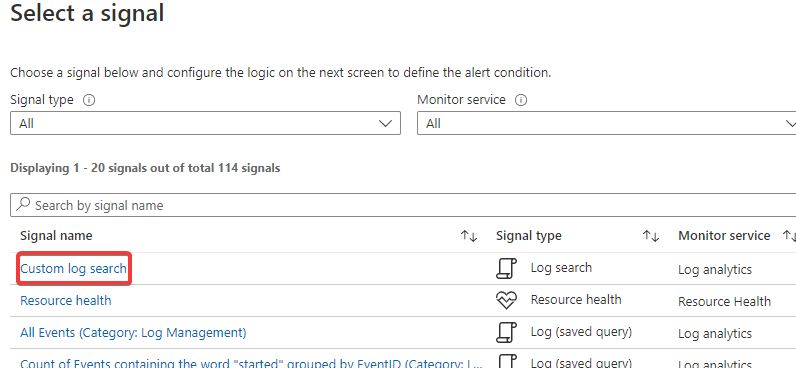Expand Signal type chevron arrow

385,123
